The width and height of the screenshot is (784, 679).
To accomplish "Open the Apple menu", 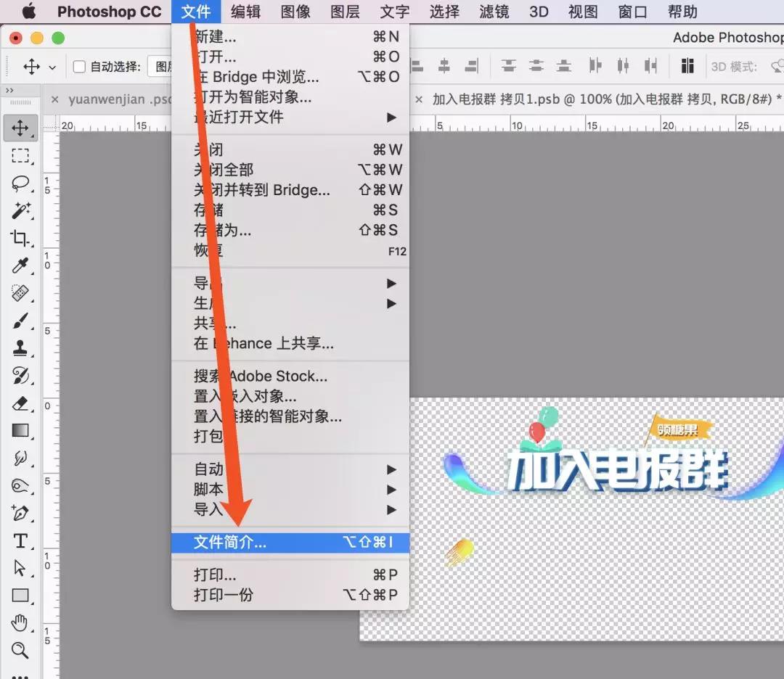I will pos(29,11).
